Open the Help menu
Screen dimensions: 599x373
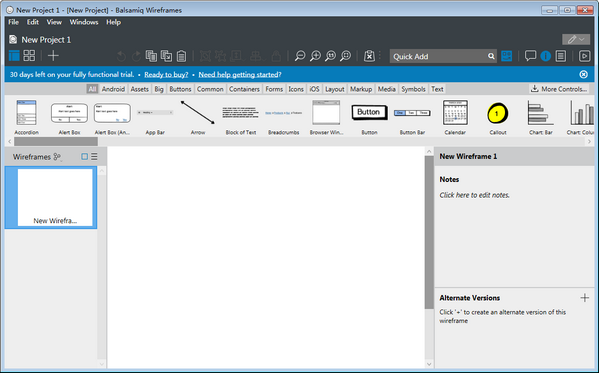click(x=113, y=22)
